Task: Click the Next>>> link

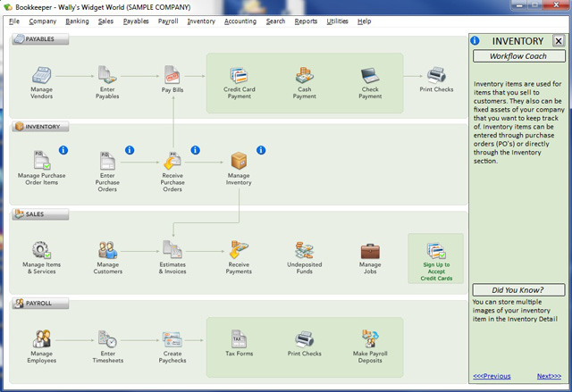Action: (549, 376)
